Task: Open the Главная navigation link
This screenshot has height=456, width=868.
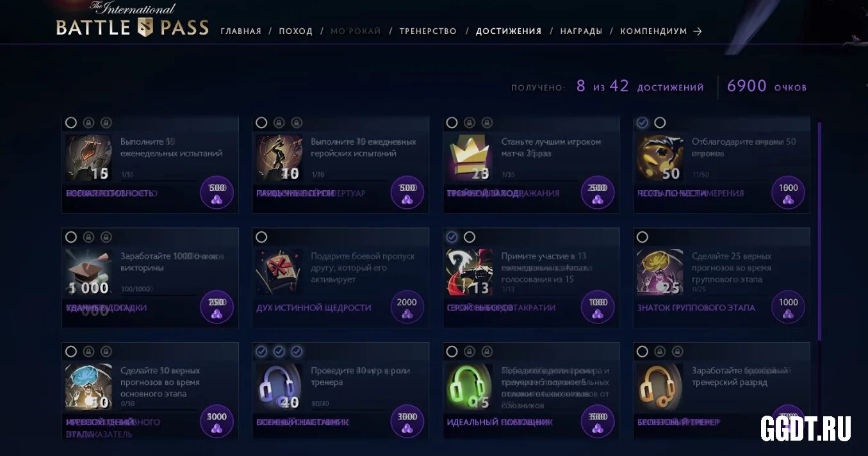Action: [x=241, y=31]
